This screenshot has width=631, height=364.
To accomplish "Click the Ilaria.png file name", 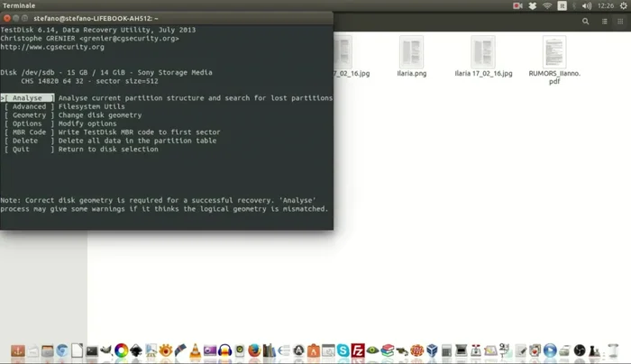I will pyautogui.click(x=412, y=74).
